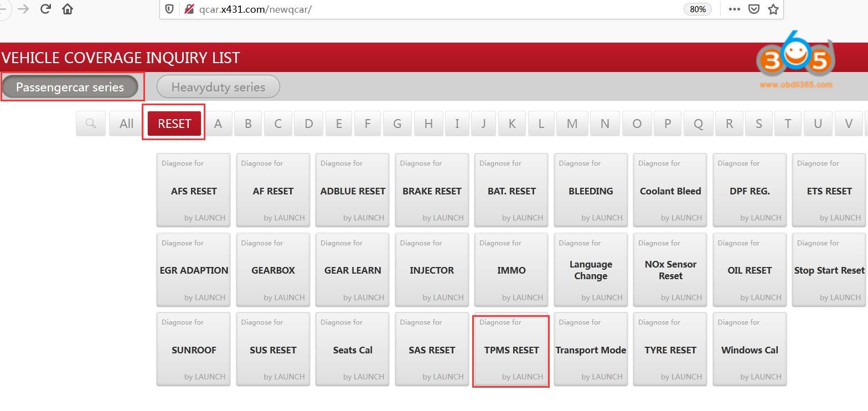Filter brands by letter L
Viewport: 868px width, 411px height.
click(x=541, y=124)
